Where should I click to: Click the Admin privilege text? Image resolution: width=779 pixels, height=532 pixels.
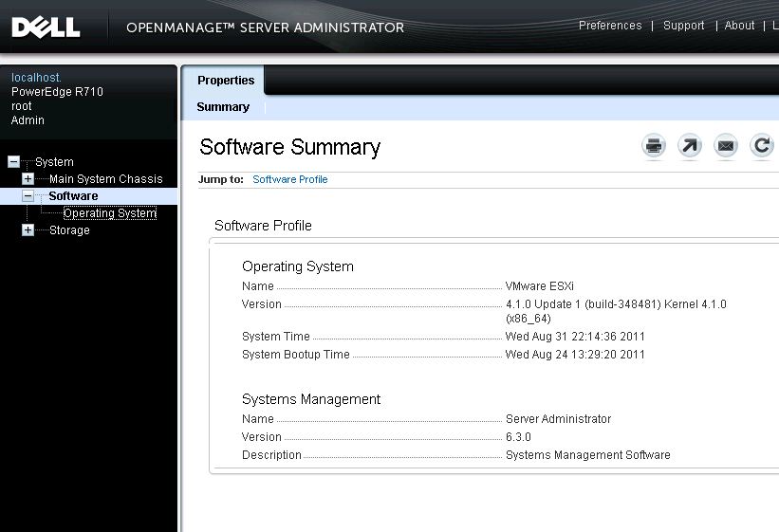[x=28, y=120]
